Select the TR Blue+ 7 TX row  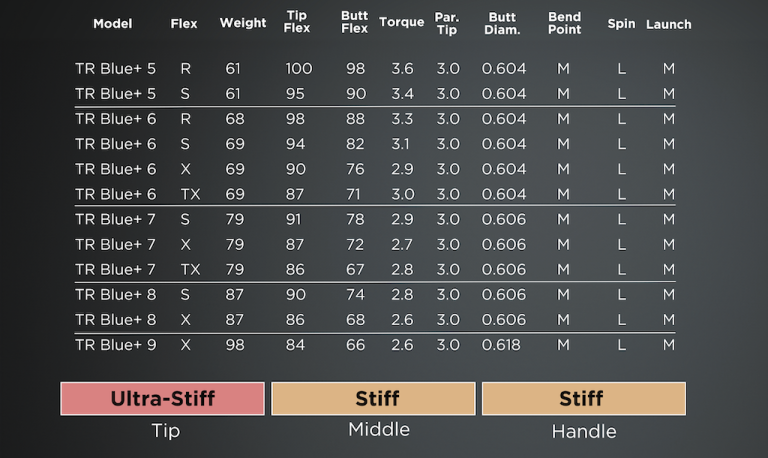(375, 270)
